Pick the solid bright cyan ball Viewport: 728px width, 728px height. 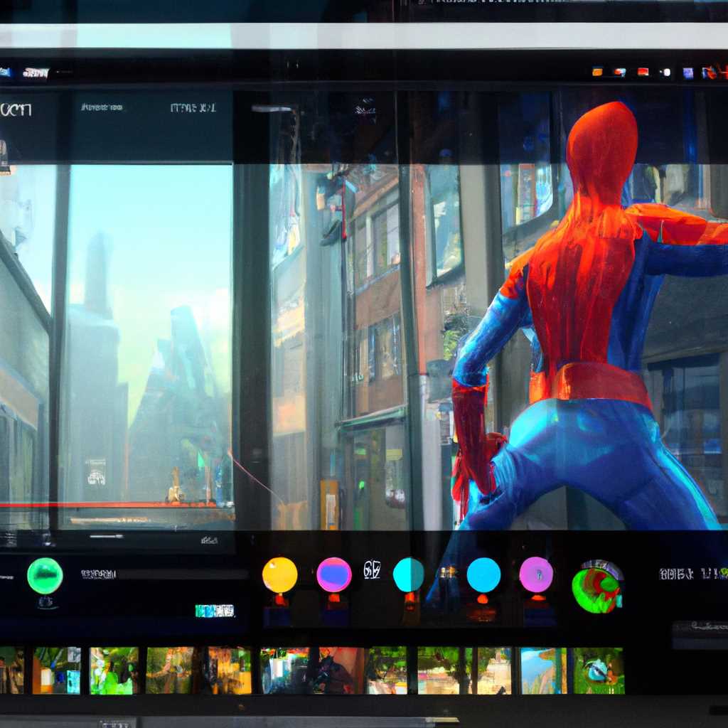tap(483, 574)
